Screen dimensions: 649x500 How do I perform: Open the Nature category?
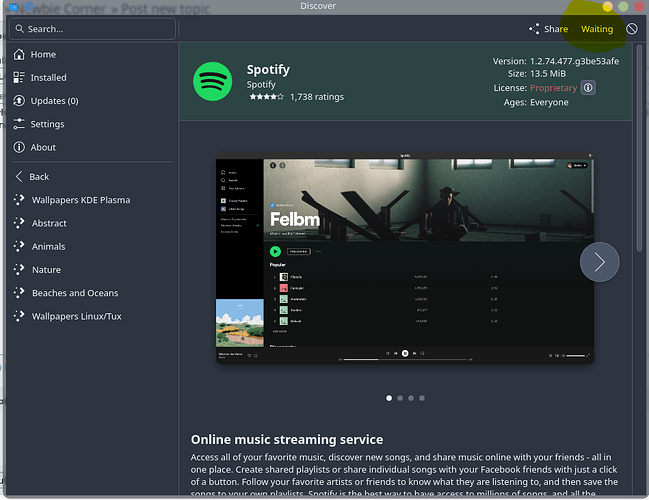[x=46, y=270]
